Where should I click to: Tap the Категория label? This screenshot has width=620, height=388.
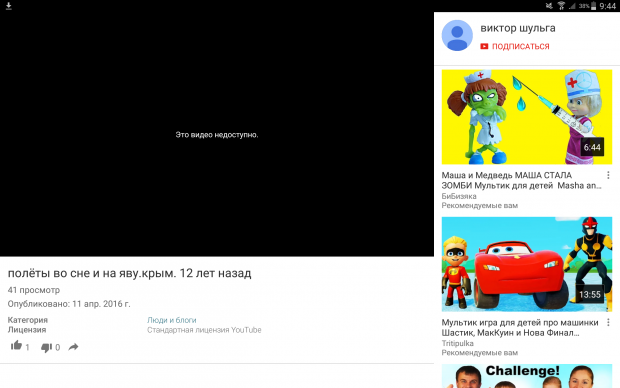(x=28, y=320)
